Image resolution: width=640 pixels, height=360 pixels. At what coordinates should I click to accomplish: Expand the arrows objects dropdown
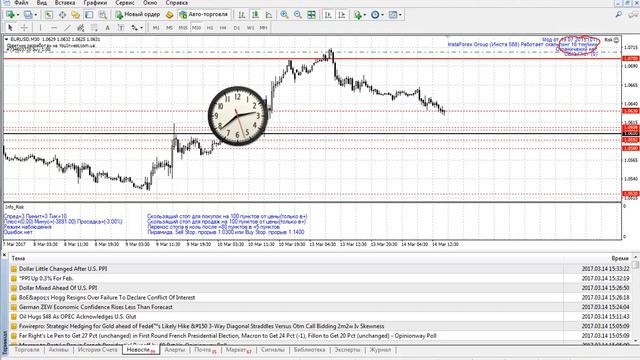[141, 28]
